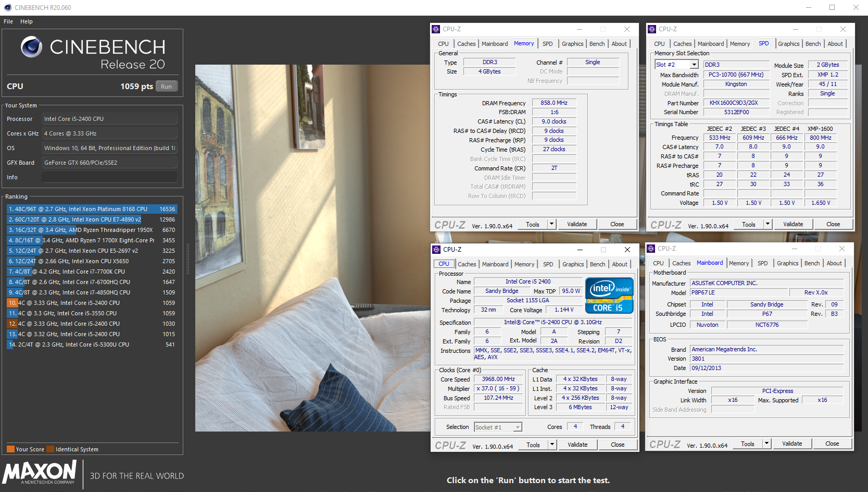Select ranking row Intel Xeon CPU X5650
868x492 pixels.
coord(92,261)
